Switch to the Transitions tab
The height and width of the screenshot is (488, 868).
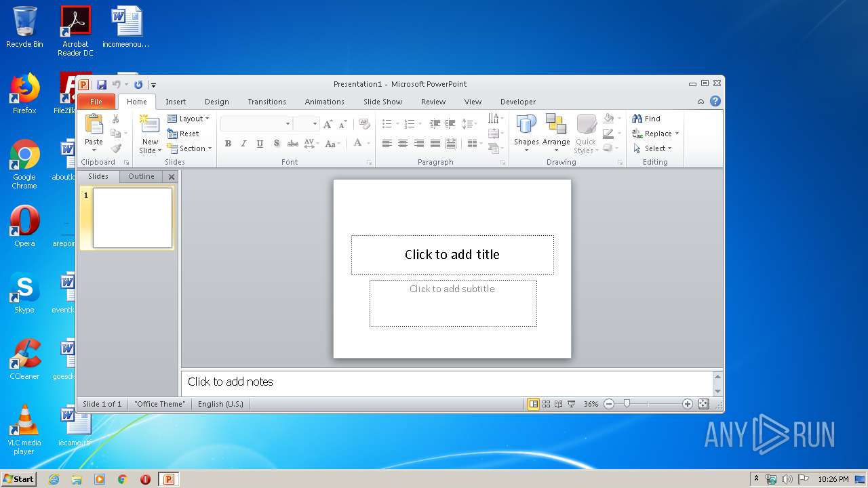click(267, 102)
